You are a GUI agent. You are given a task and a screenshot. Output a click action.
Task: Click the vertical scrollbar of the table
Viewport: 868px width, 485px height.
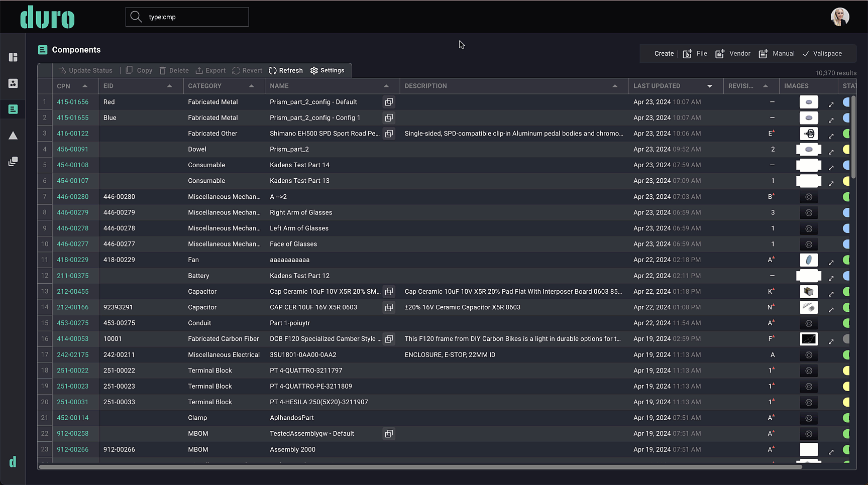point(853,137)
